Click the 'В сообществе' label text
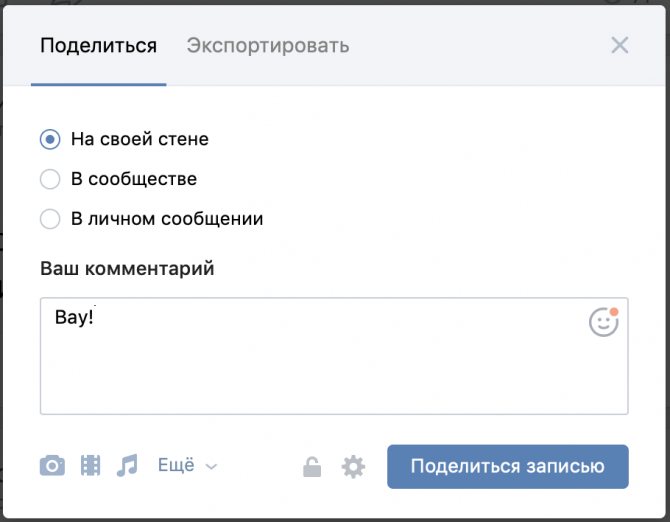 point(134,179)
